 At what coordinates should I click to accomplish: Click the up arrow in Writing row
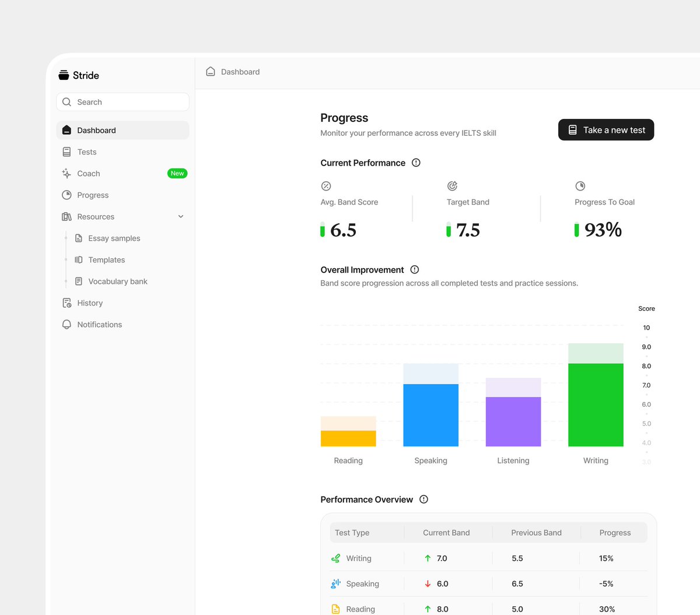coord(428,558)
